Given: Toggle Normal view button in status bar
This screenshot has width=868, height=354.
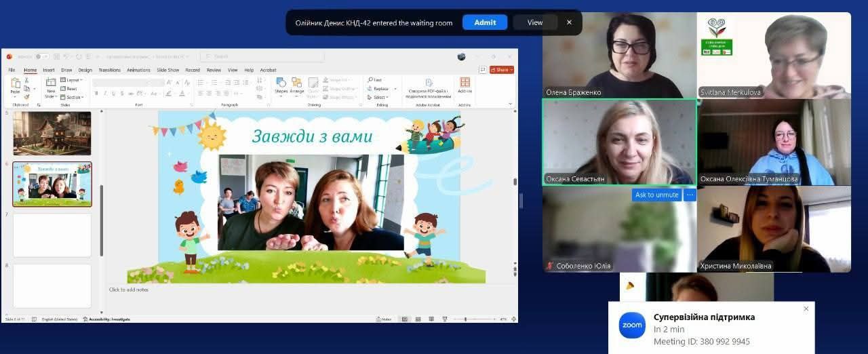Looking at the screenshot, I should tap(405, 319).
